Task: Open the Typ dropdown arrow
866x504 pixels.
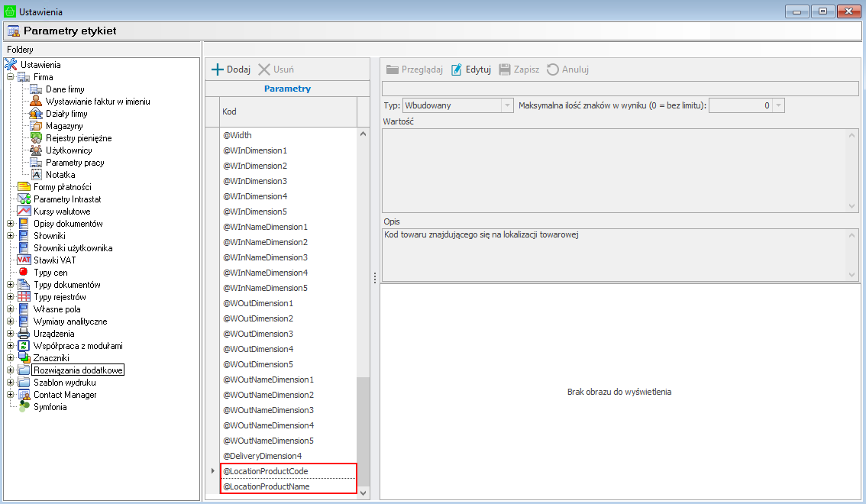Action: click(506, 106)
